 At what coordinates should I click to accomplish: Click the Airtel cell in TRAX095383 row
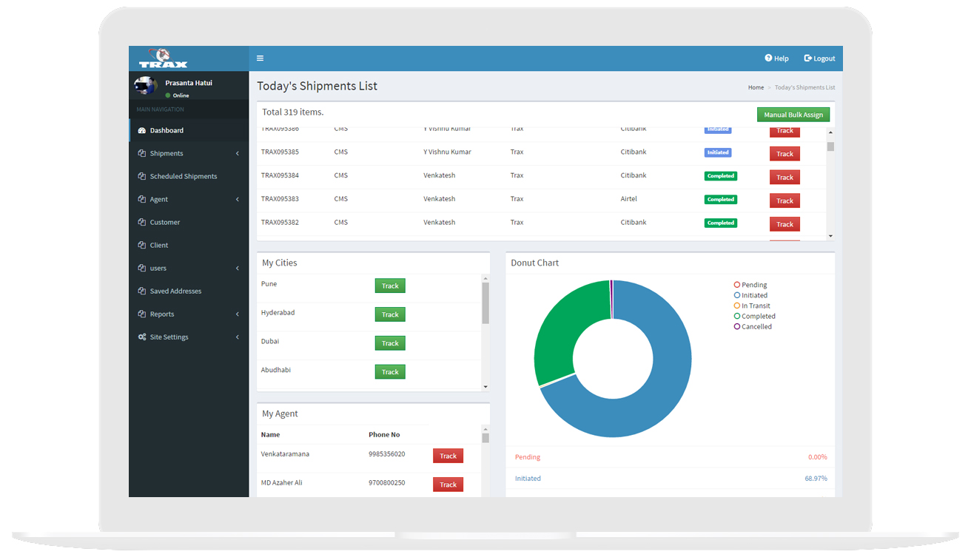[629, 199]
